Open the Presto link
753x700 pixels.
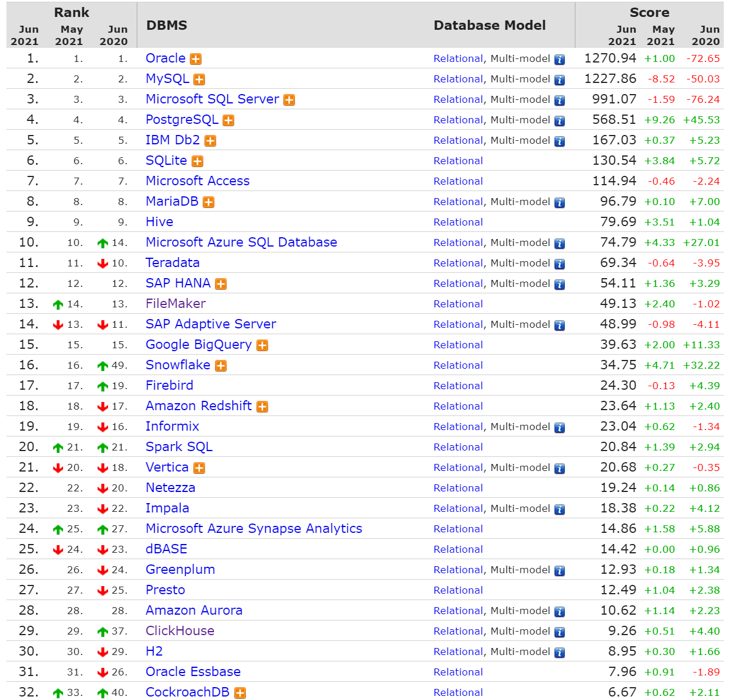coord(165,590)
